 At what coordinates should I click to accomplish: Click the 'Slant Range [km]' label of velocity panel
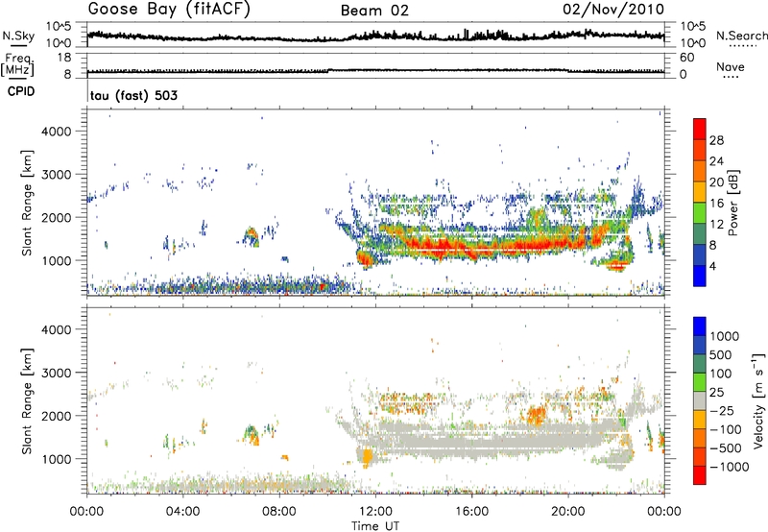click(x=27, y=401)
